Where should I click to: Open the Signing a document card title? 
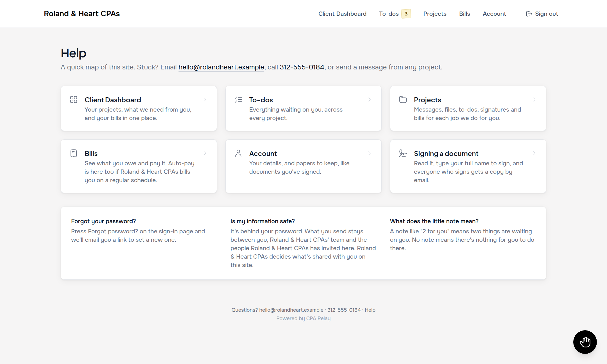click(x=446, y=153)
